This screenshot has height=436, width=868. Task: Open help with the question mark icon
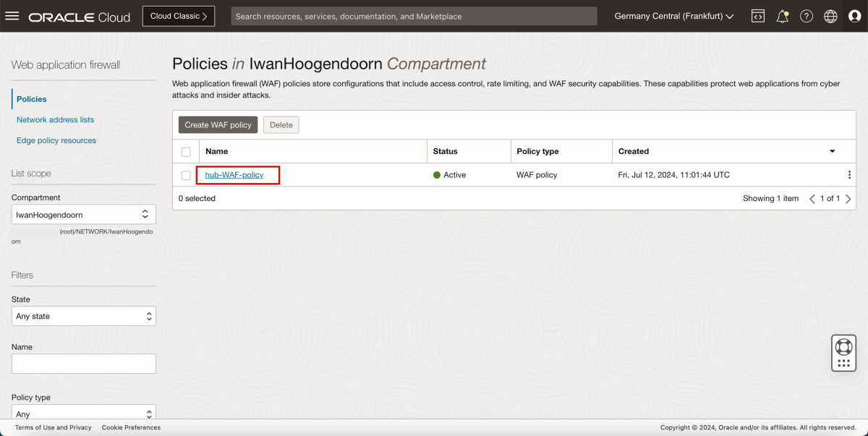point(806,15)
